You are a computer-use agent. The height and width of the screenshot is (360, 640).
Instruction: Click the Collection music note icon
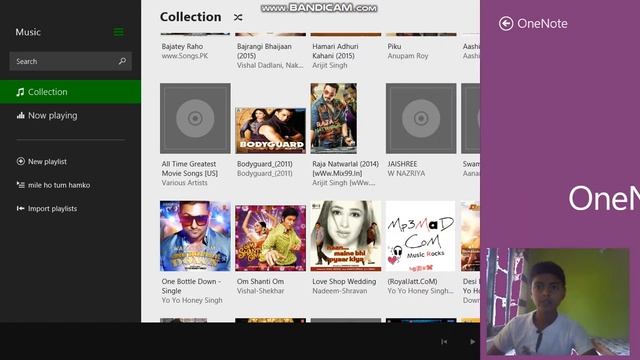(x=20, y=92)
